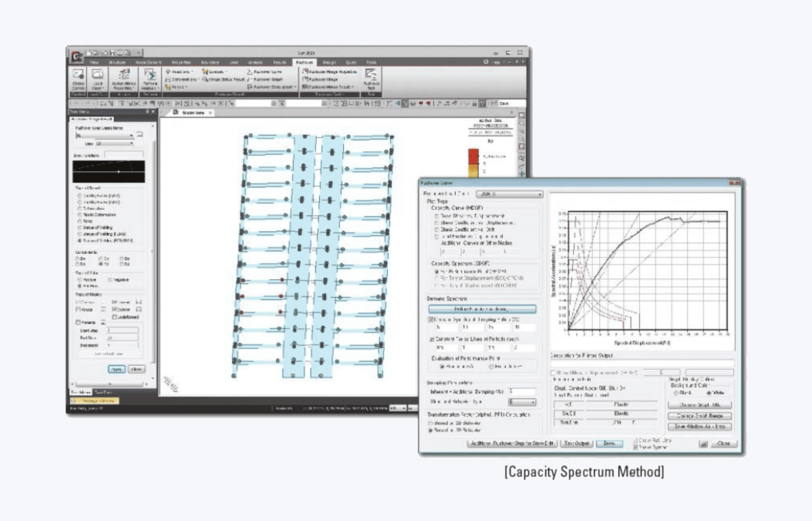Select Shear Coefficient vs Drift option

coord(437,230)
